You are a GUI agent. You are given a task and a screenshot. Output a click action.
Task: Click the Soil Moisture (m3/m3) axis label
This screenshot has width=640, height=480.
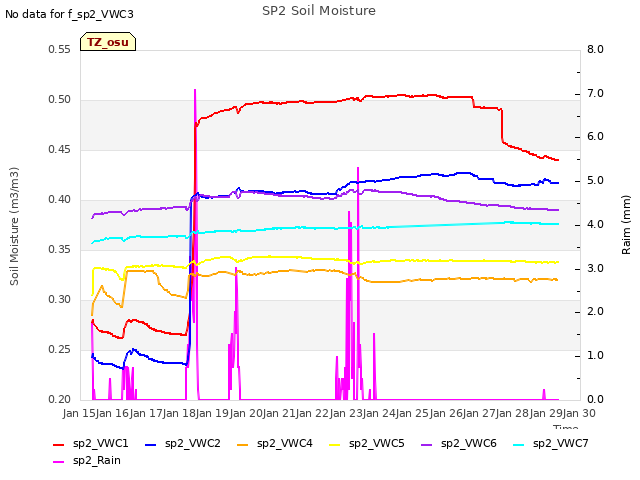(14, 226)
